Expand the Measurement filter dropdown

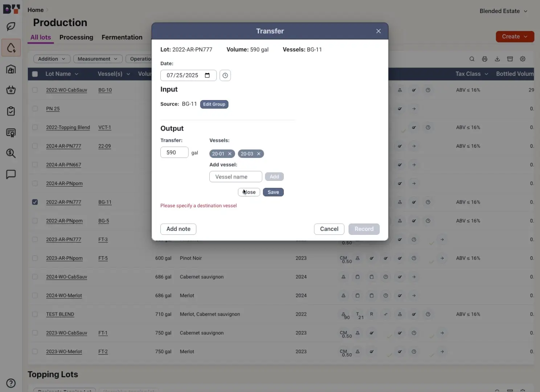[x=97, y=59]
